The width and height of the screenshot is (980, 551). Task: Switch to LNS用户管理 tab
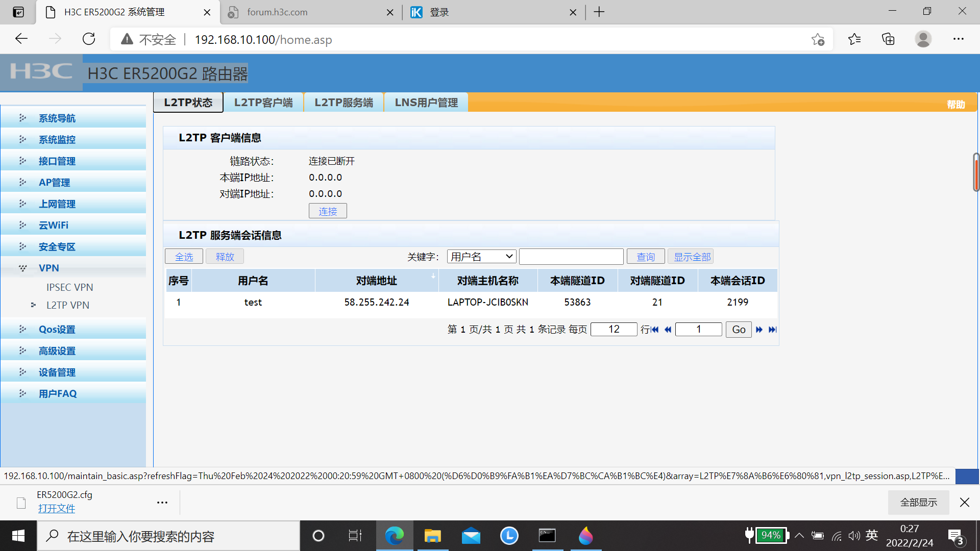tap(426, 103)
